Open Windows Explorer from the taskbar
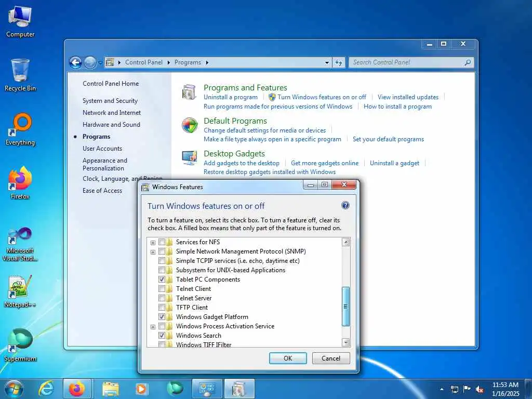The image size is (532, 399). click(x=111, y=389)
